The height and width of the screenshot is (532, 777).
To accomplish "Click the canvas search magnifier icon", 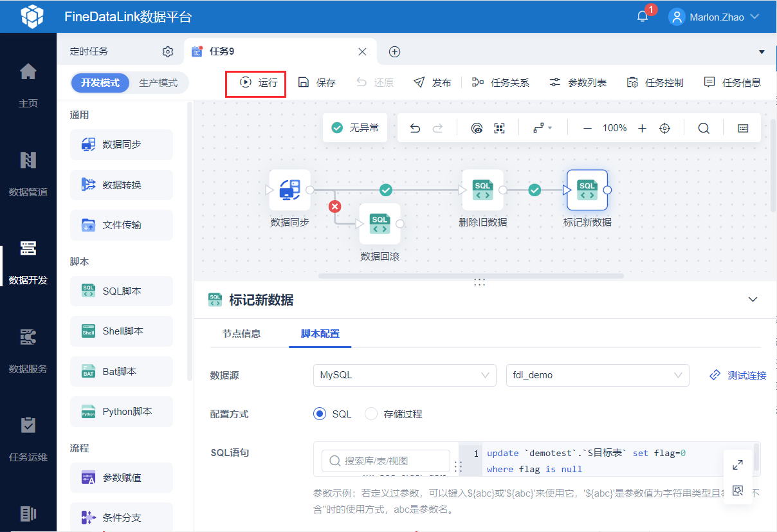I will pyautogui.click(x=704, y=128).
